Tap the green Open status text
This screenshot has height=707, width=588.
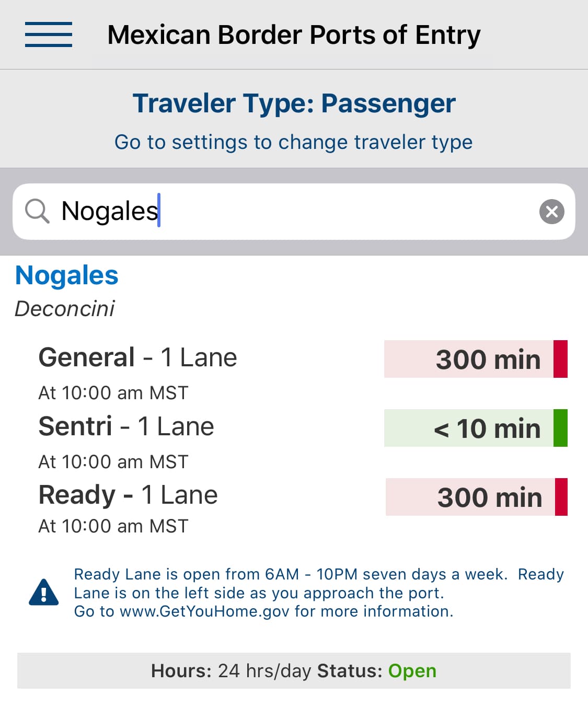point(412,670)
